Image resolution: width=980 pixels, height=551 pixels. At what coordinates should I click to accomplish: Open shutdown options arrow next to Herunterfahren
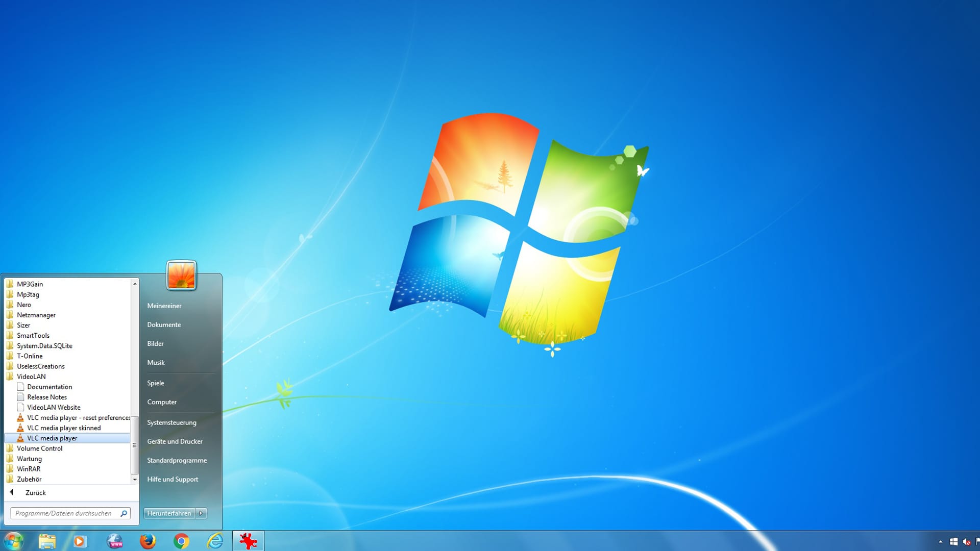coord(201,513)
